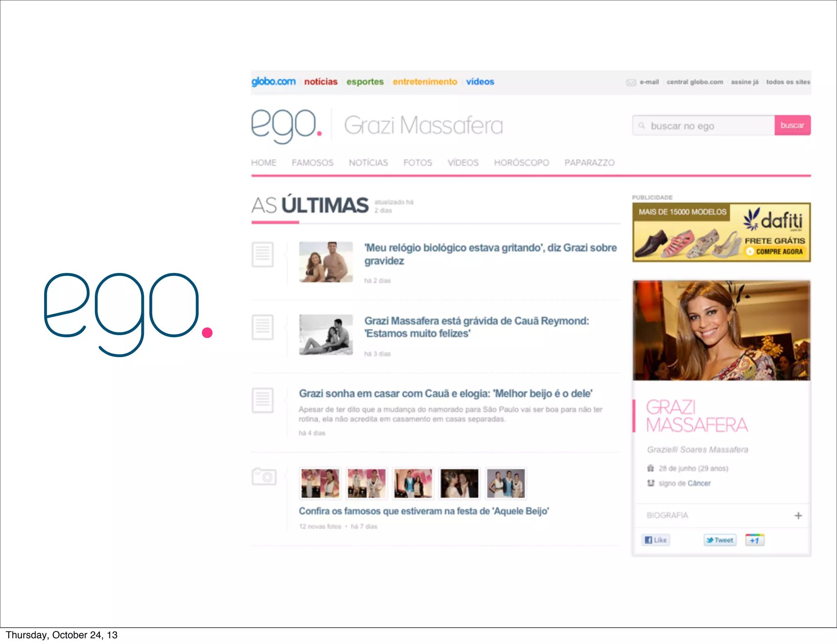Image resolution: width=837 pixels, height=644 pixels.
Task: Click the Tweet button
Action: tap(720, 540)
